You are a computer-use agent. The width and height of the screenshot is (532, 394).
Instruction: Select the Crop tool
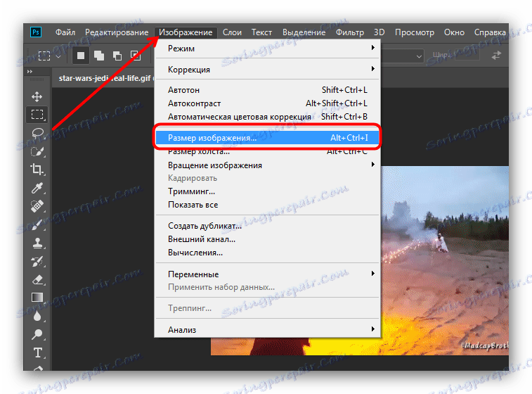coord(37,169)
